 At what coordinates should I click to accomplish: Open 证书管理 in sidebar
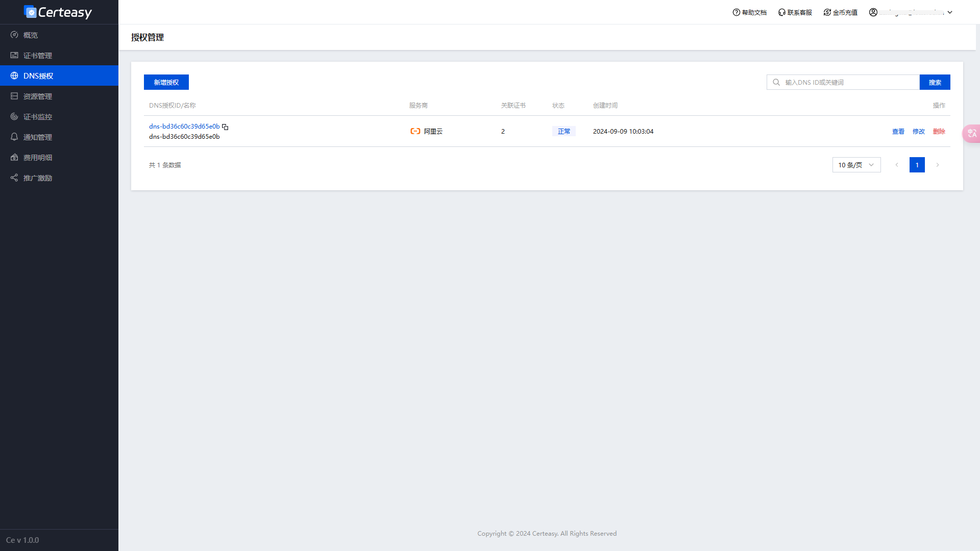[59, 55]
